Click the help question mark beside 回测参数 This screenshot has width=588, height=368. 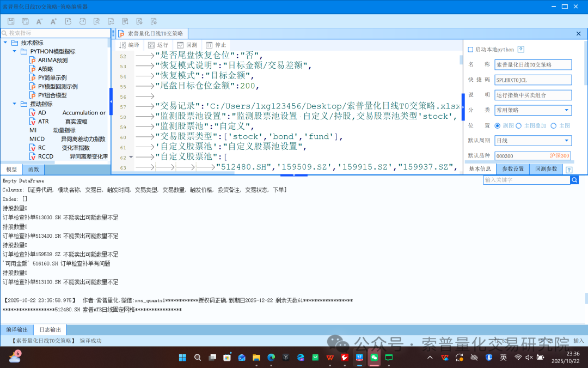569,169
